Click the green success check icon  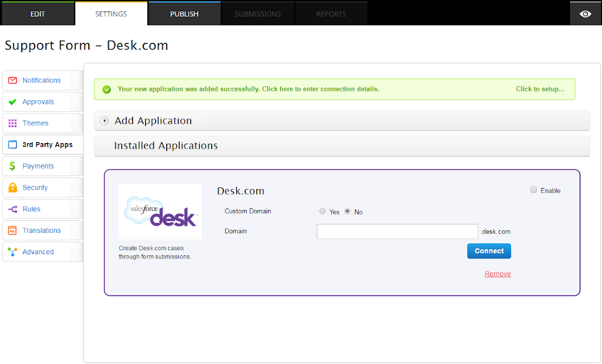pos(107,89)
